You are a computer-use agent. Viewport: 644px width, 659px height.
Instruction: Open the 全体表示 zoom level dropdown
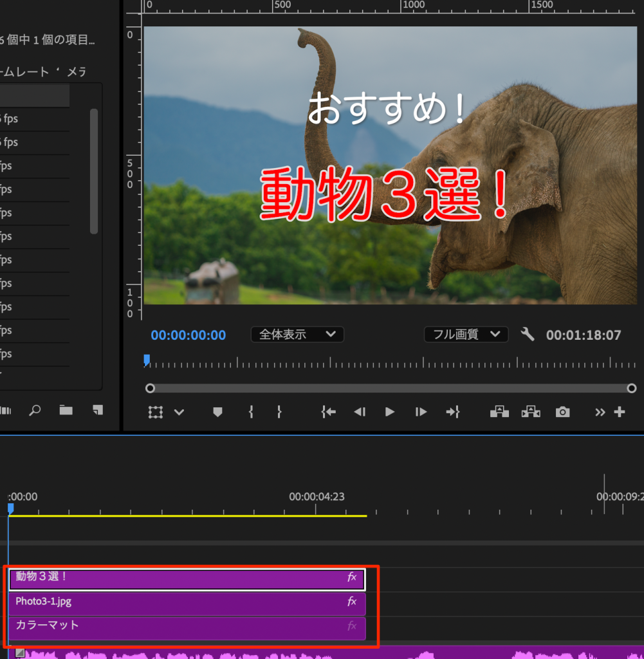[x=297, y=335]
